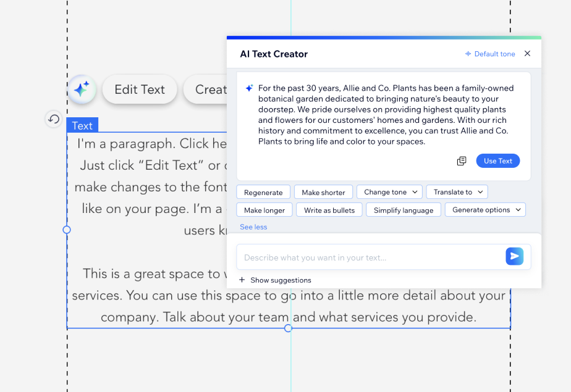Click the sparkle icon beside the generated paragraph
Image resolution: width=571 pixels, height=392 pixels.
[249, 88]
